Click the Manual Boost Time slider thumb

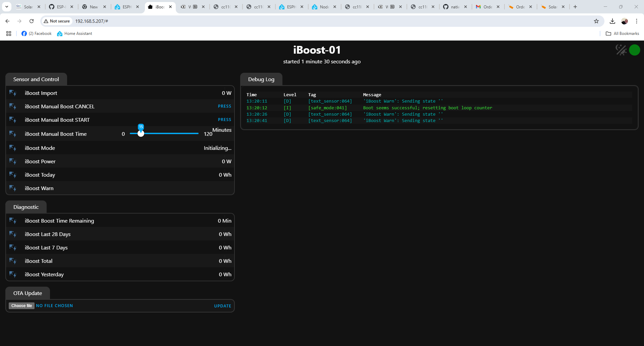tap(141, 133)
